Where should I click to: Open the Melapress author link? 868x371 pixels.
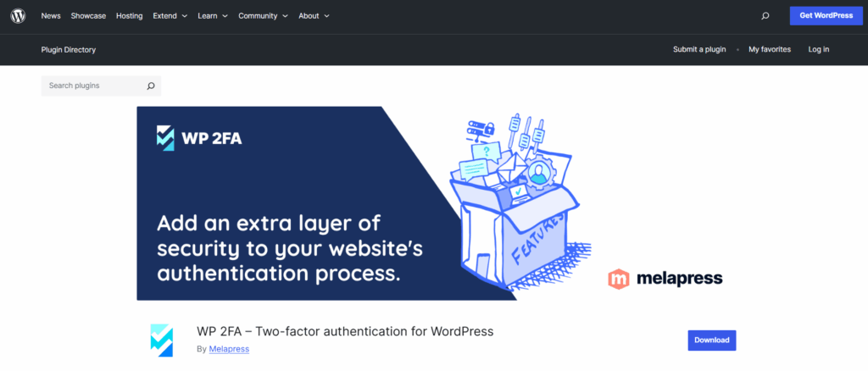coord(229,349)
